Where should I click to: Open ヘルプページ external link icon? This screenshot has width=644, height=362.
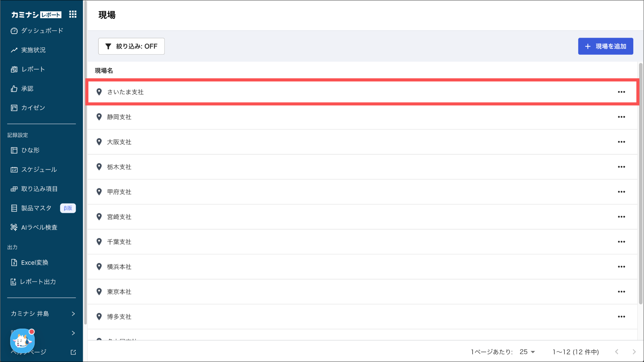(x=73, y=352)
